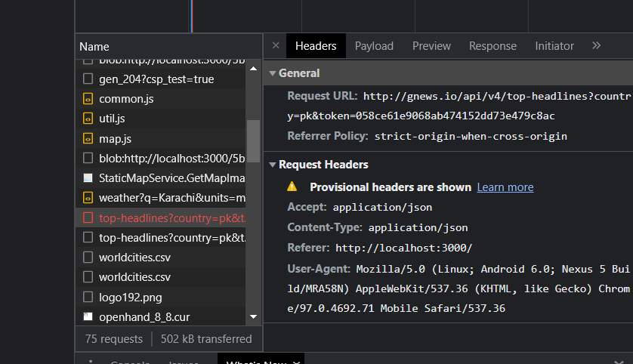Click the timeline overview marker line
Image resolution: width=633 pixels, height=364 pixels.
click(192, 16)
